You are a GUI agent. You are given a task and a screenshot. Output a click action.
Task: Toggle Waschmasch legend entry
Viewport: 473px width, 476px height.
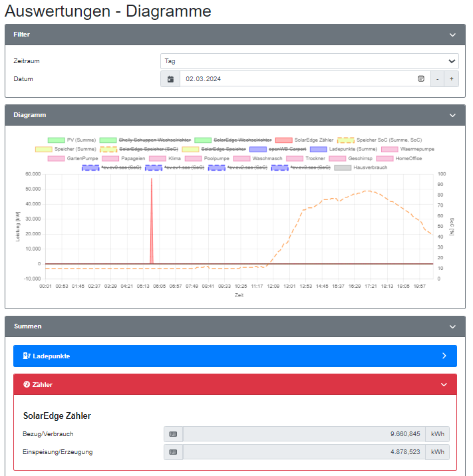click(x=258, y=158)
